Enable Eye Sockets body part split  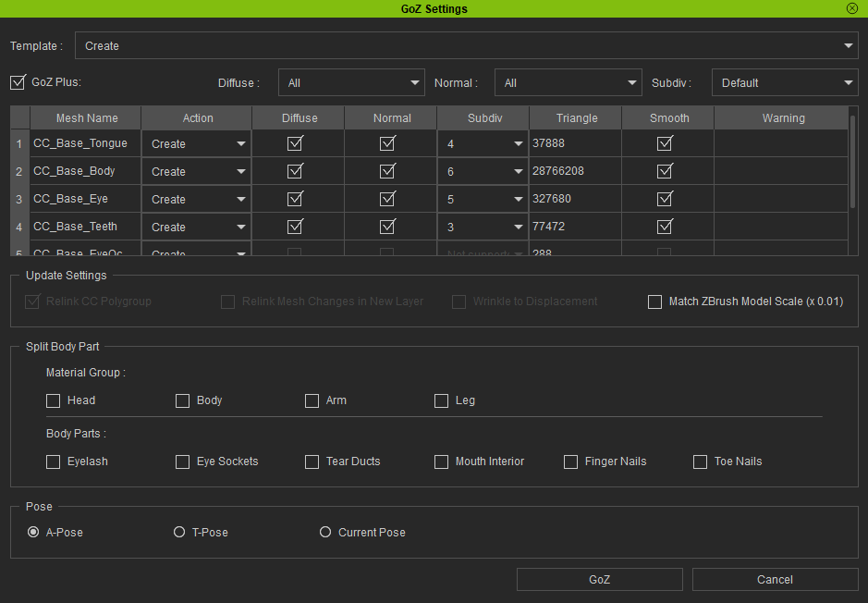click(183, 461)
